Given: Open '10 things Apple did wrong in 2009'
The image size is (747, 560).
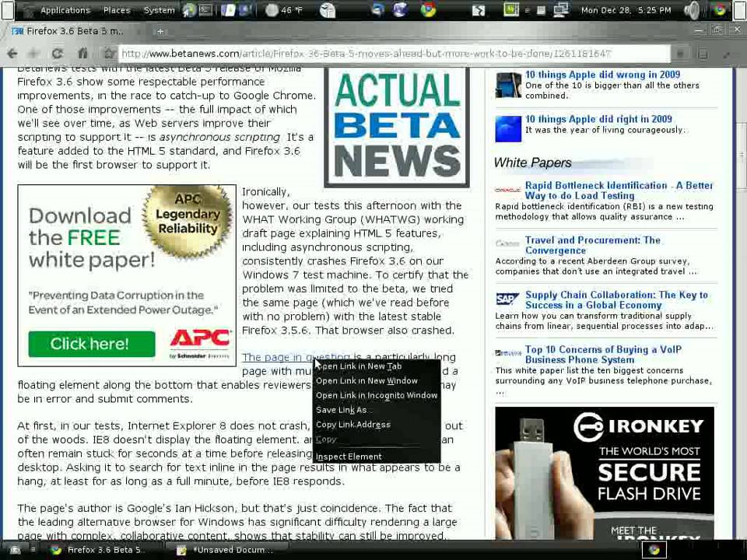Looking at the screenshot, I should pos(602,75).
